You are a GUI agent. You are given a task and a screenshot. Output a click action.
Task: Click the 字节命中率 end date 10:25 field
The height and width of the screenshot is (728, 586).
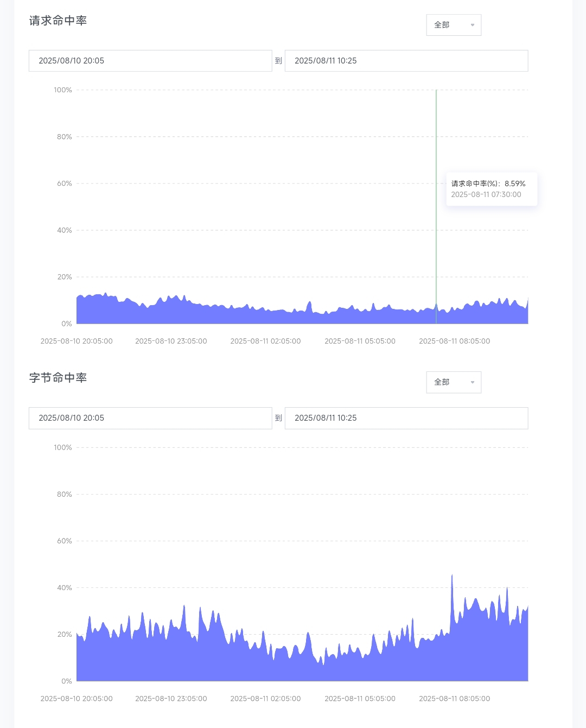[406, 418]
